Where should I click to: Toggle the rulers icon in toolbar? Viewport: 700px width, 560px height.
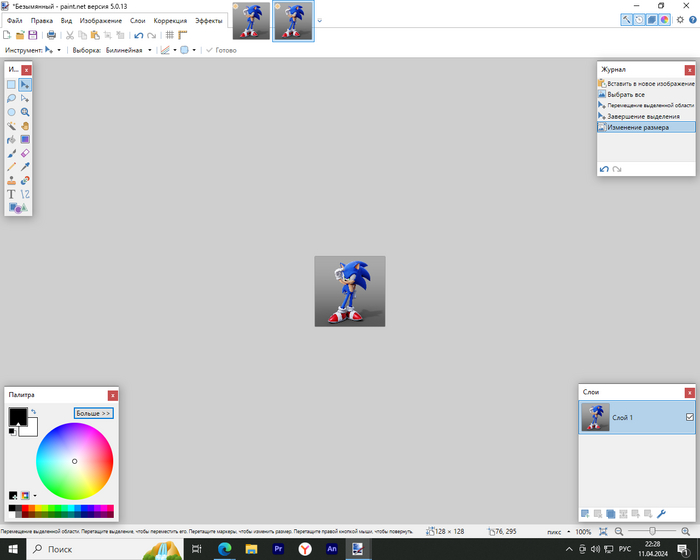(x=183, y=35)
